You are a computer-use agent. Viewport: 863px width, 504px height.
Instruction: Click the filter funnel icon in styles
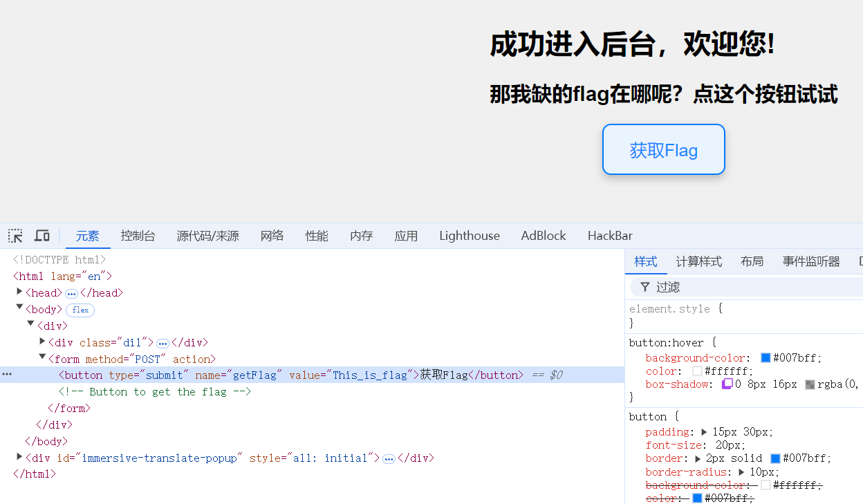point(644,287)
